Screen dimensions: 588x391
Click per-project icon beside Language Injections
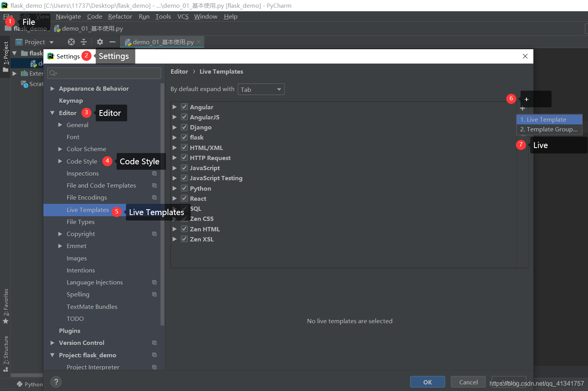pos(154,282)
